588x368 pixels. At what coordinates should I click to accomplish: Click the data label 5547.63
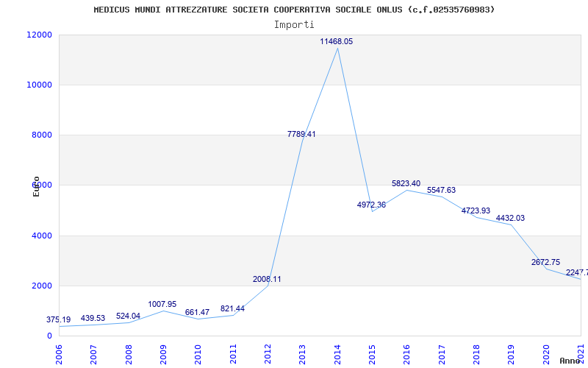(x=442, y=191)
